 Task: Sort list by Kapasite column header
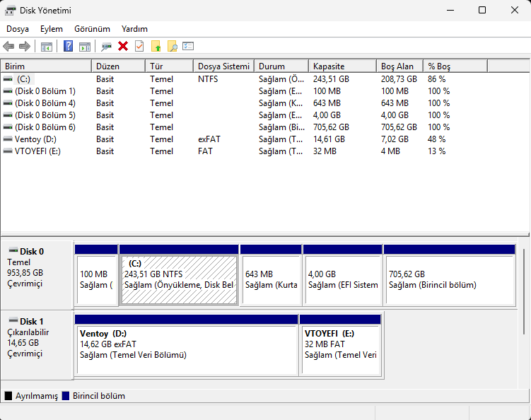[343, 66]
